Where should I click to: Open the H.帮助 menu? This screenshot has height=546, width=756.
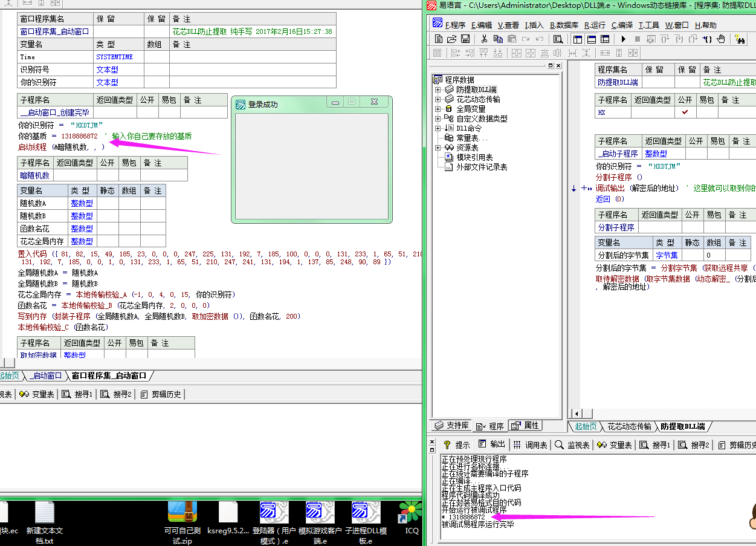pyautogui.click(x=705, y=25)
